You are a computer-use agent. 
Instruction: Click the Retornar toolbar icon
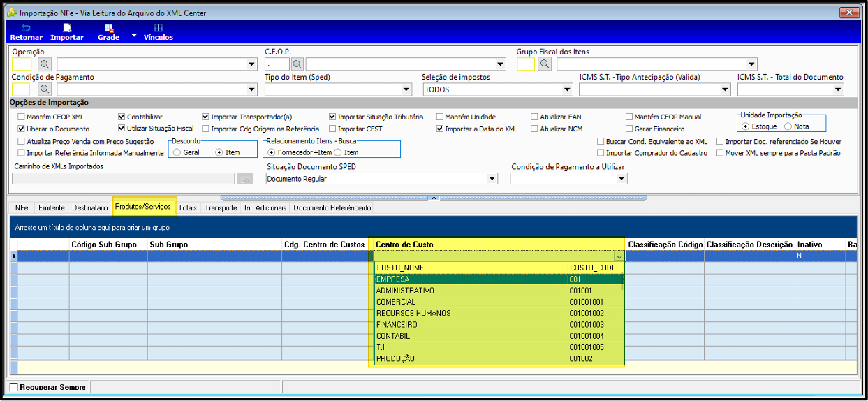(26, 28)
